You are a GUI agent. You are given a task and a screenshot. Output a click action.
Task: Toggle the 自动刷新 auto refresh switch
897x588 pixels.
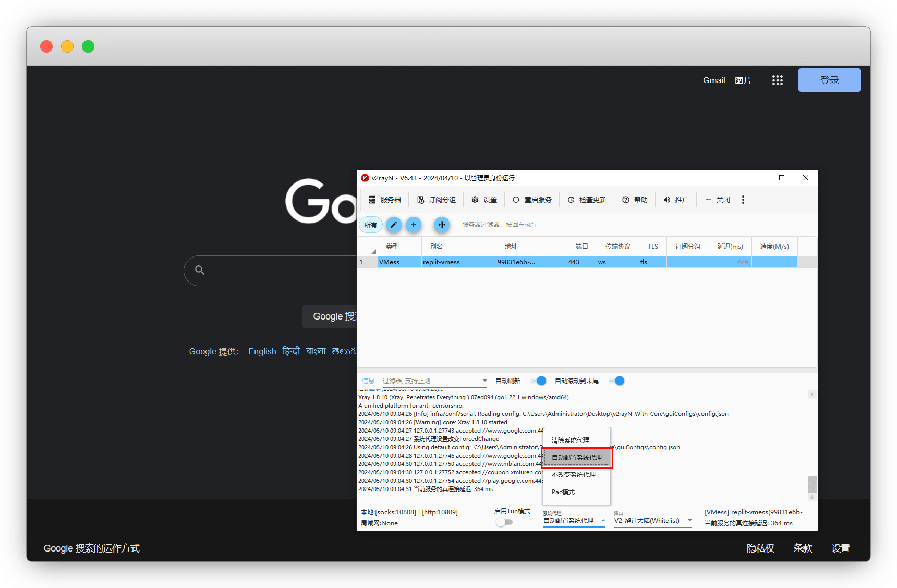(539, 381)
